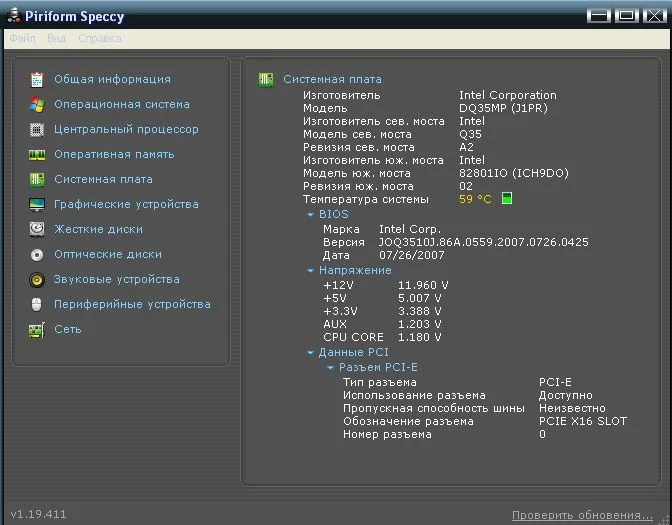Click the Ревизия сев. моста value A2
The image size is (672, 525).
click(466, 147)
